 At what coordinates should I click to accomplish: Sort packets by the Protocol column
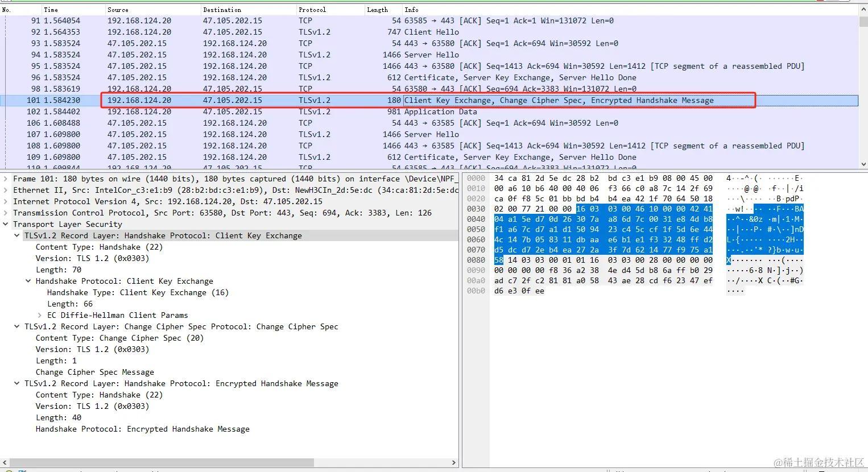[x=330, y=10]
